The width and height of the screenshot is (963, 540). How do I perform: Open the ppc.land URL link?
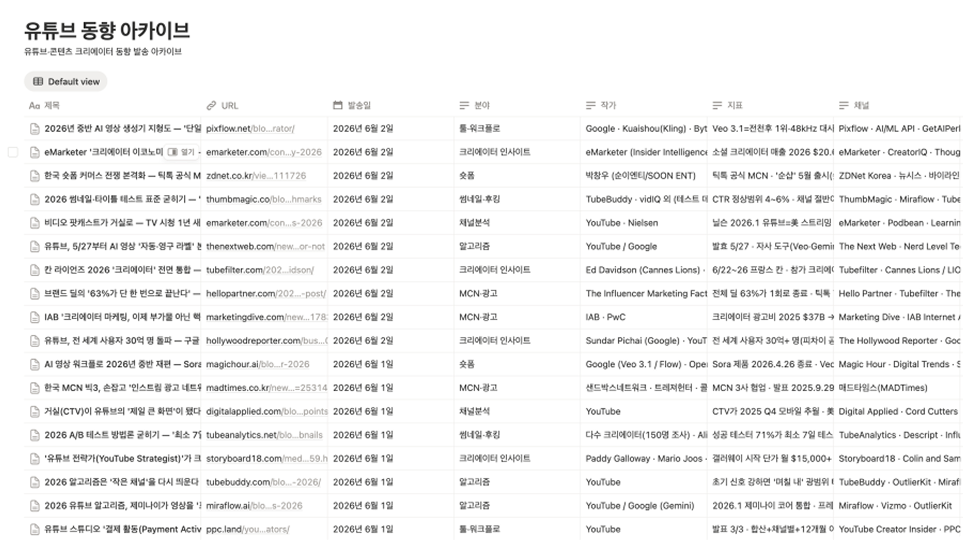click(248, 530)
